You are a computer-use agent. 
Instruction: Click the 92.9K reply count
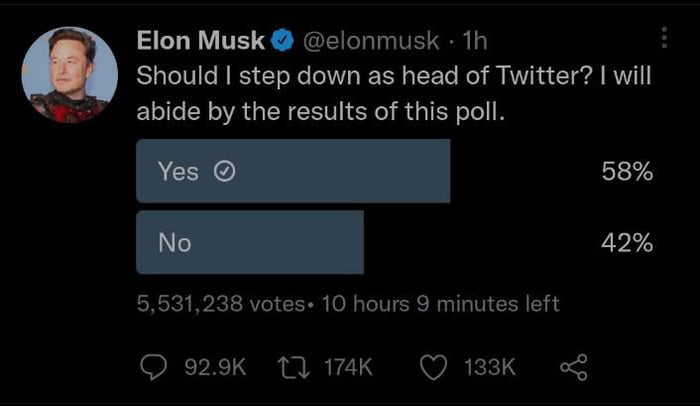(215, 368)
